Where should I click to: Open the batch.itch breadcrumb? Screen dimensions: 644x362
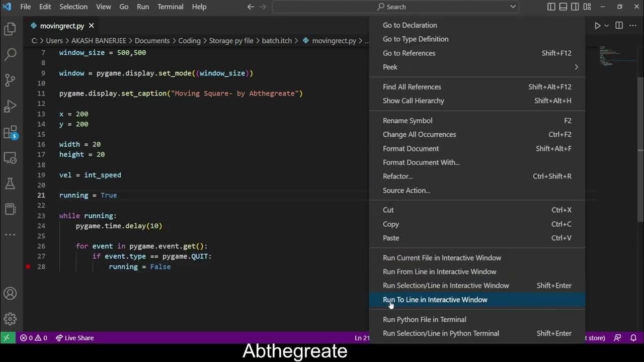pyautogui.click(x=277, y=41)
